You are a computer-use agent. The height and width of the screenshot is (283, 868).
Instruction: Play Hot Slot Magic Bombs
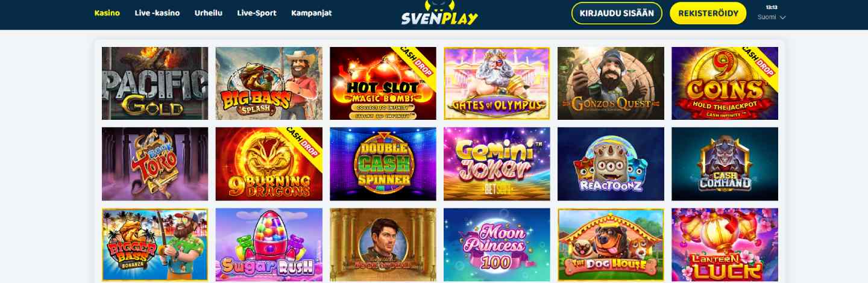[383, 84]
